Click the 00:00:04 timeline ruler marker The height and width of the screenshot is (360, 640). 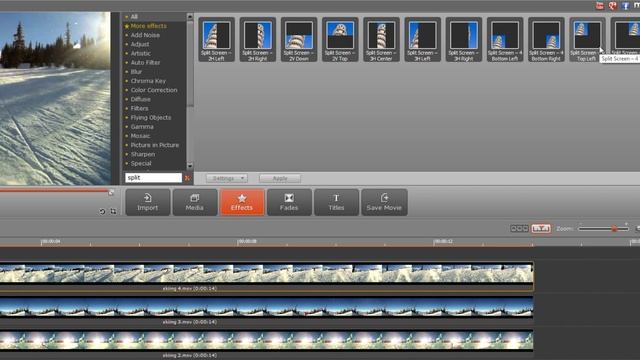[51, 242]
